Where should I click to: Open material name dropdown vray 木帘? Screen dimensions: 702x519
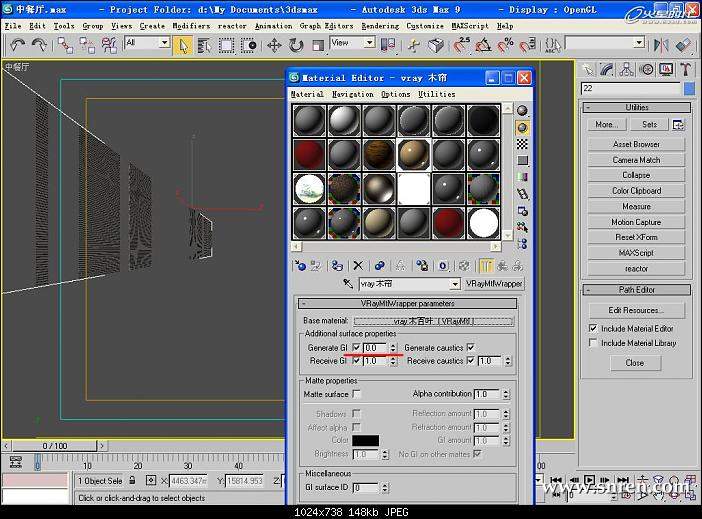[x=455, y=284]
